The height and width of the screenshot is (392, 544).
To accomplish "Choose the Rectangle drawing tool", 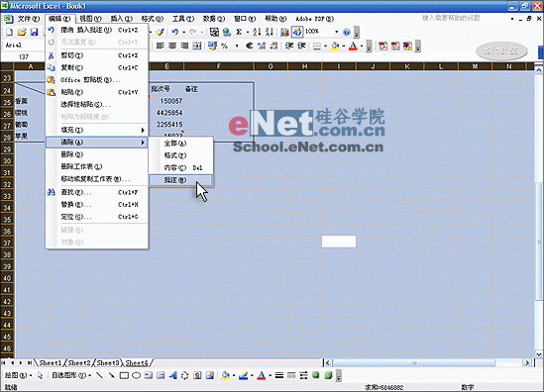I will pos(124,375).
